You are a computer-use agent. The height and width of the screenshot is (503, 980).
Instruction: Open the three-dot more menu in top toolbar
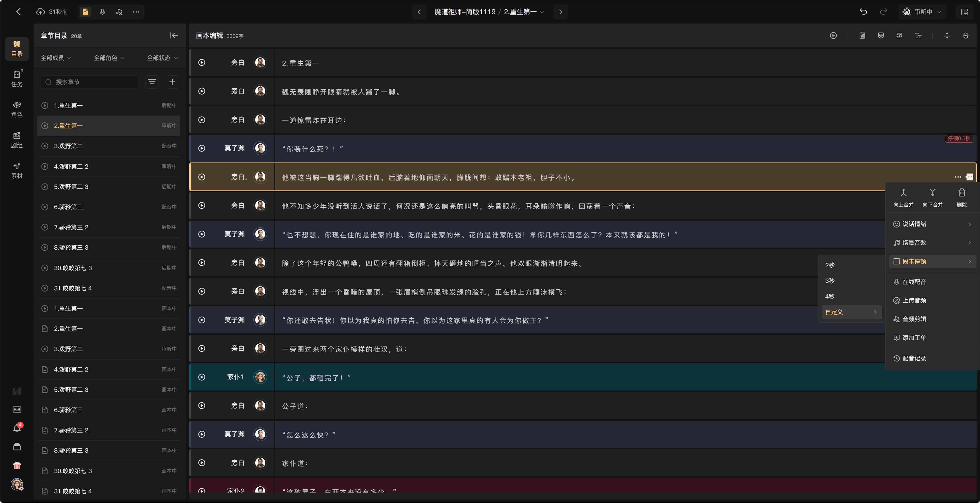(x=136, y=12)
